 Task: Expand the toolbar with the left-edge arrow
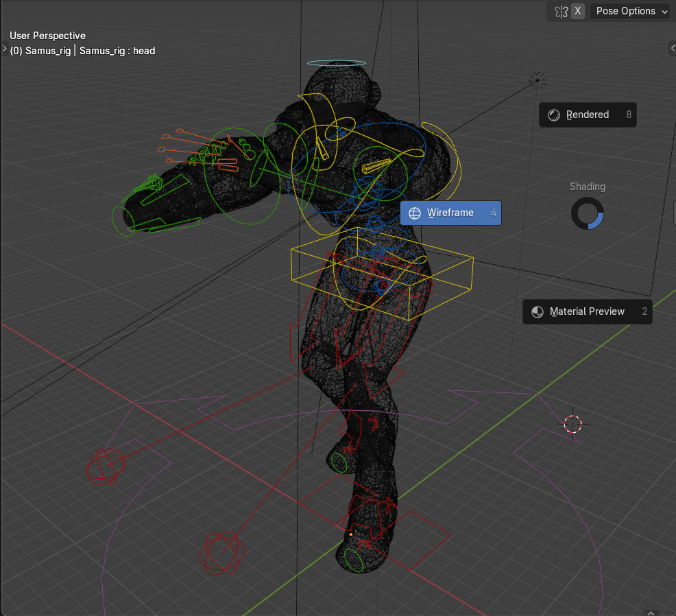[4, 48]
